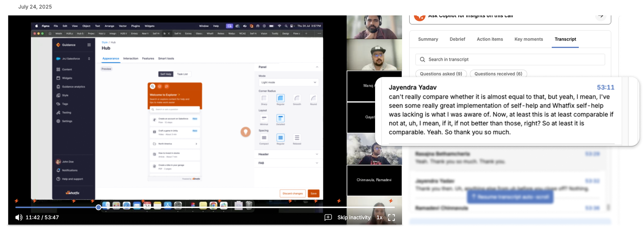Expand the FAB section in shared screen
The height and width of the screenshot is (227, 644).
(288, 163)
